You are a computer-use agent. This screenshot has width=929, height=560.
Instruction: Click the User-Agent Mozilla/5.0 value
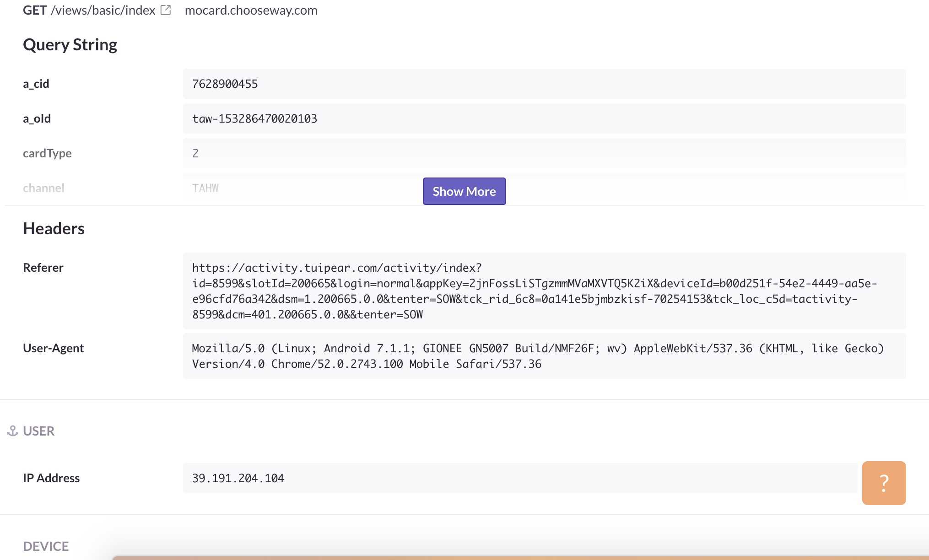[x=544, y=356]
